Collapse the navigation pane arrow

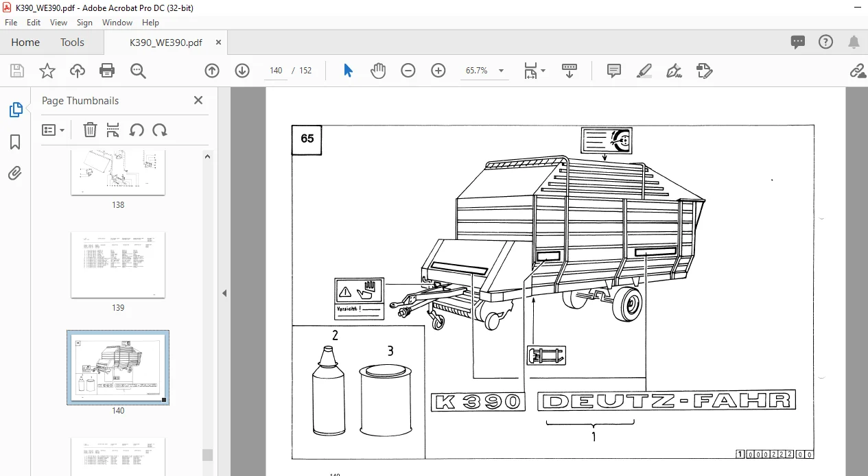coord(224,293)
